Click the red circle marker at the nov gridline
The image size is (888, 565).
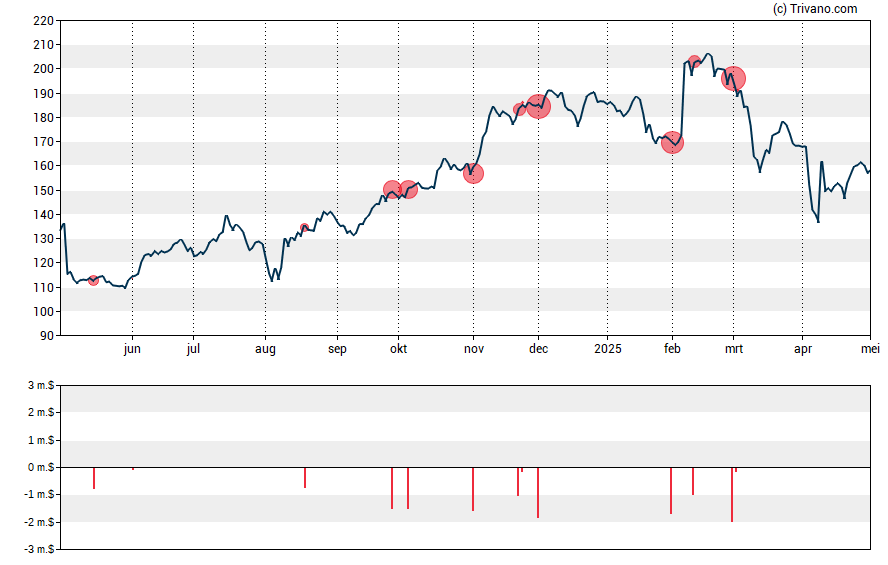click(473, 174)
